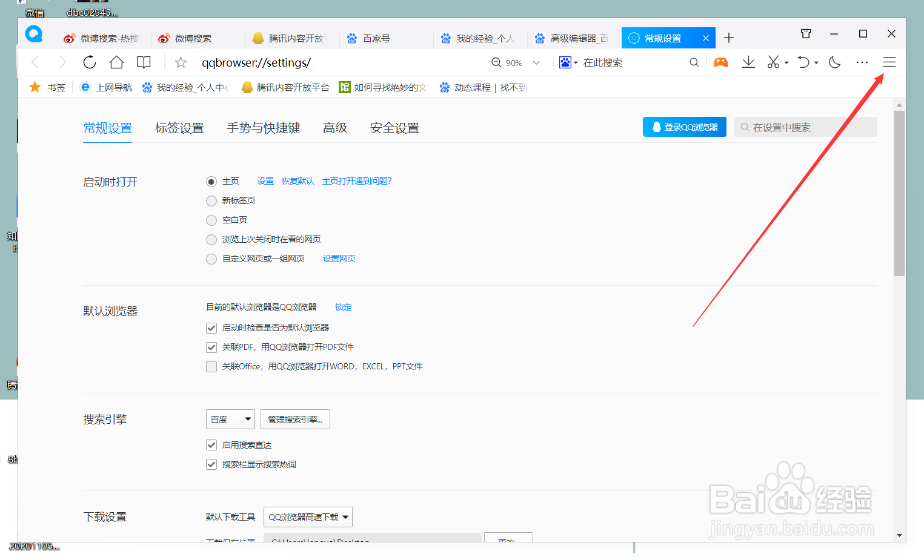Go forward with the forward arrow
The image size is (924, 560).
coord(62,62)
